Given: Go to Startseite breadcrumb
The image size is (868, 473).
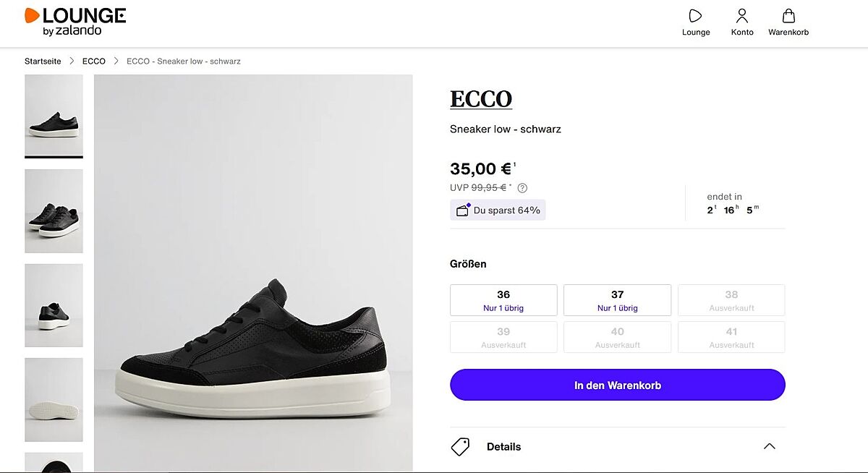Looking at the screenshot, I should click(43, 61).
